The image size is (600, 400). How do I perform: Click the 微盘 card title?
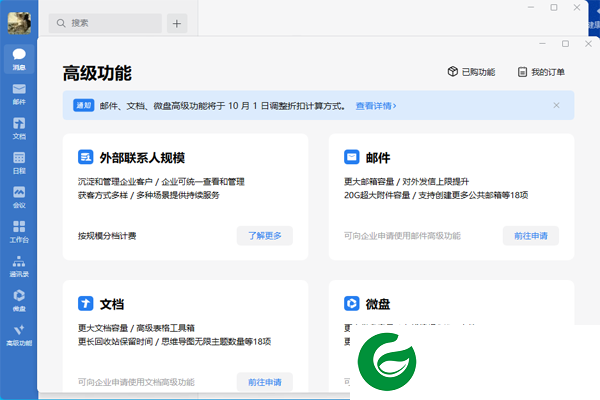click(378, 304)
